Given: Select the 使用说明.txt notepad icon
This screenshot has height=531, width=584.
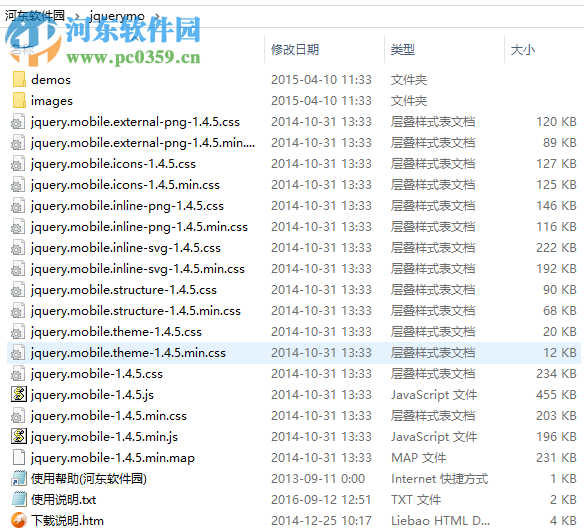Looking at the screenshot, I should tap(19, 499).
